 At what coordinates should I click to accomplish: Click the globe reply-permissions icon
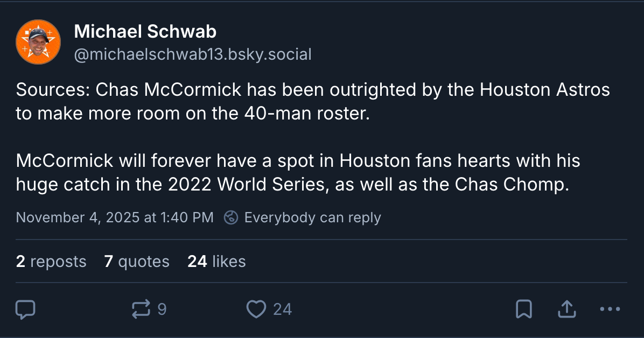coord(230,217)
